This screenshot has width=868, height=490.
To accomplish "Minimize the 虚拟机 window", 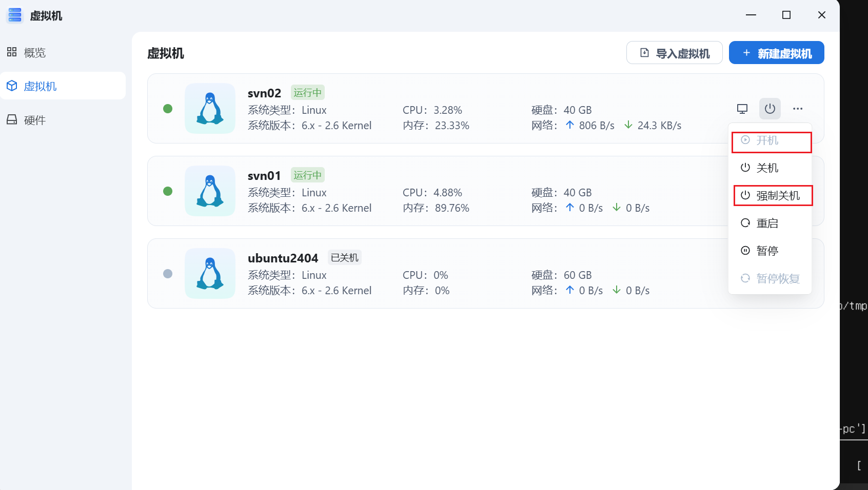I will point(751,15).
